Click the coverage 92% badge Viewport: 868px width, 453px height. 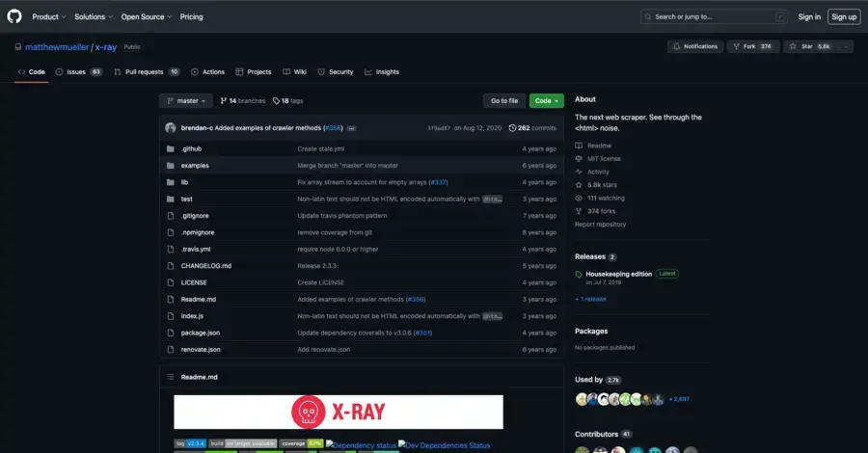click(x=301, y=443)
